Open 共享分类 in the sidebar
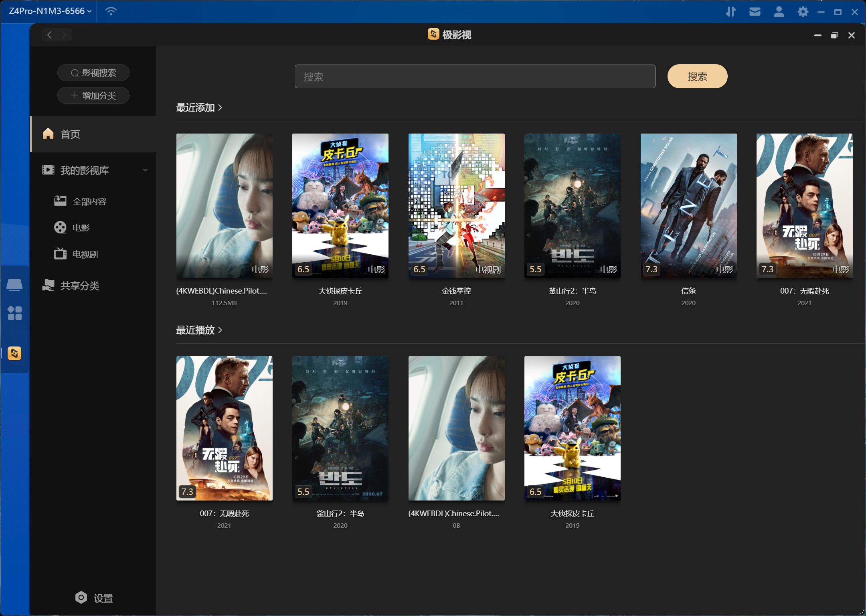The width and height of the screenshot is (866, 616). tap(79, 286)
